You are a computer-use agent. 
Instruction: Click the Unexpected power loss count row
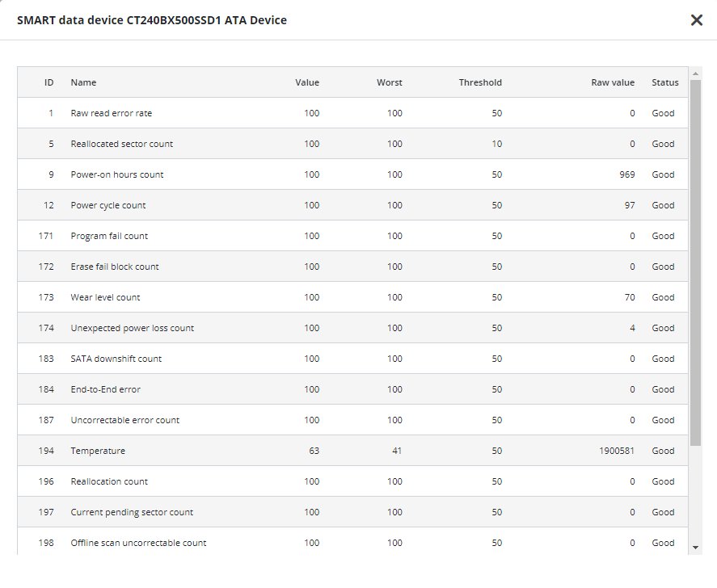tap(132, 328)
